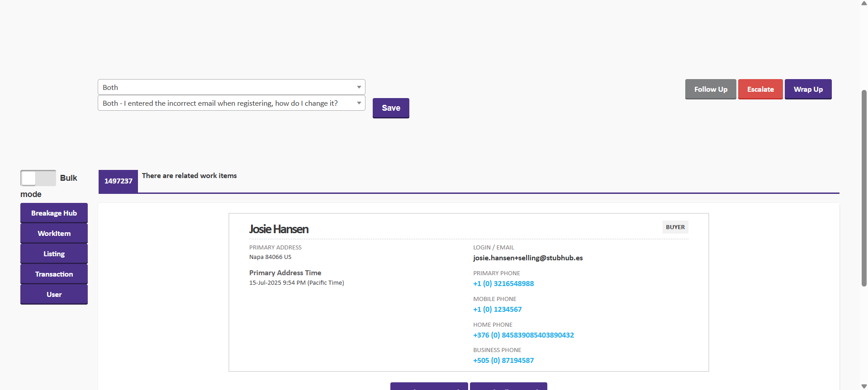Open the first "Both" category dropdown
This screenshot has height=390, width=868.
pos(231,87)
